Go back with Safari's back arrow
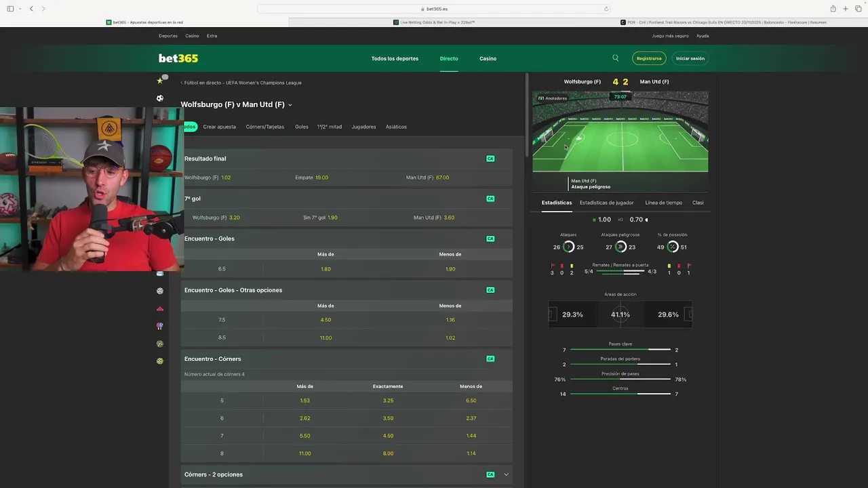868x488 pixels. [x=31, y=9]
